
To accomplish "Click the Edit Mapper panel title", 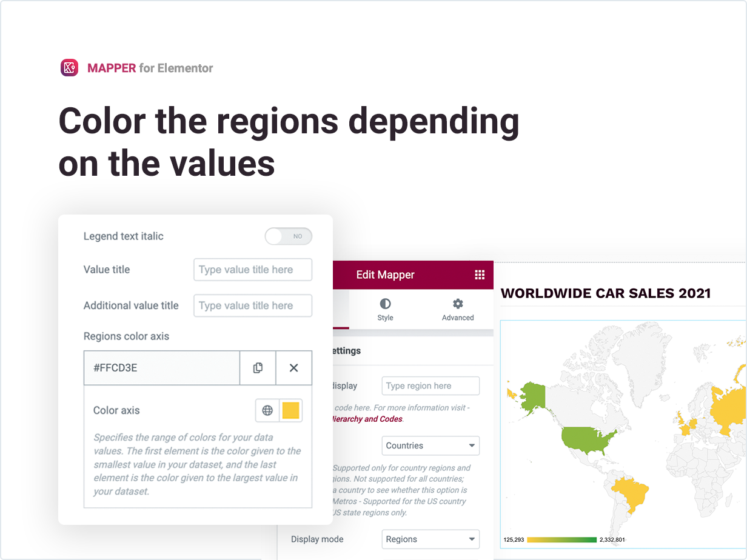I will (x=386, y=275).
